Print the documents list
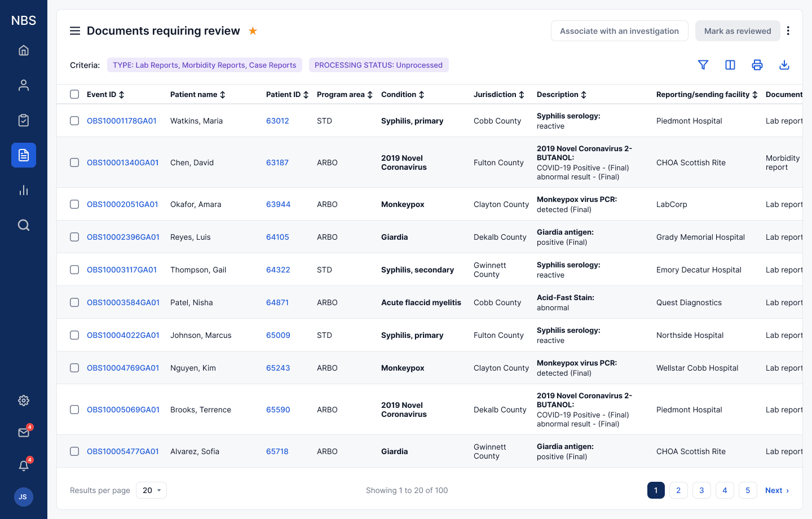812x519 pixels. tap(757, 65)
